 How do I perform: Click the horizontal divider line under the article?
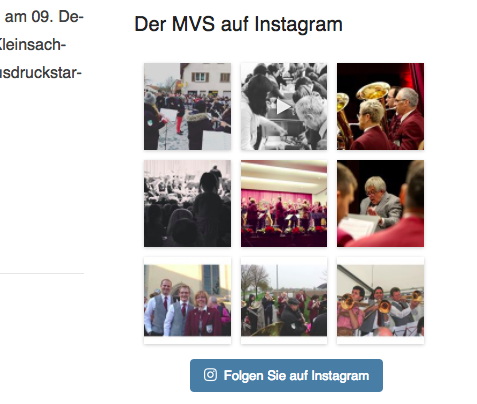pyautogui.click(x=42, y=274)
